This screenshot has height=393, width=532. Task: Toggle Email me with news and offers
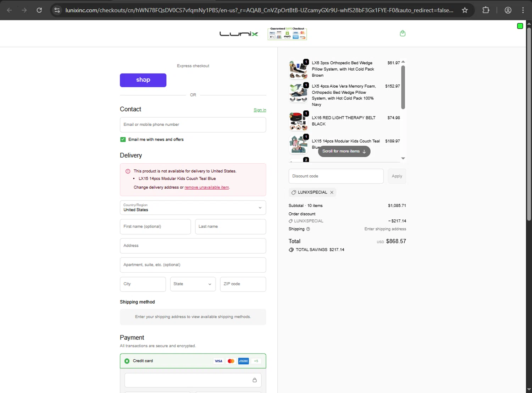pyautogui.click(x=123, y=140)
